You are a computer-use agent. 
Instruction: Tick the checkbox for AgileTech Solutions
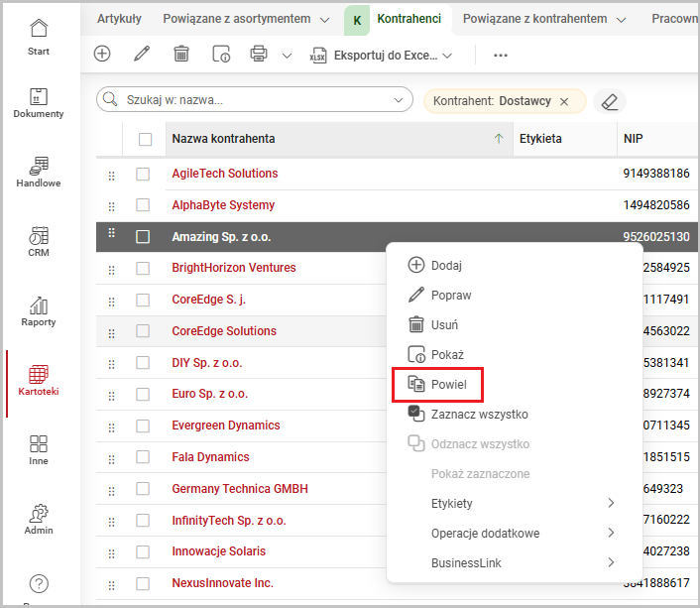pyautogui.click(x=144, y=174)
